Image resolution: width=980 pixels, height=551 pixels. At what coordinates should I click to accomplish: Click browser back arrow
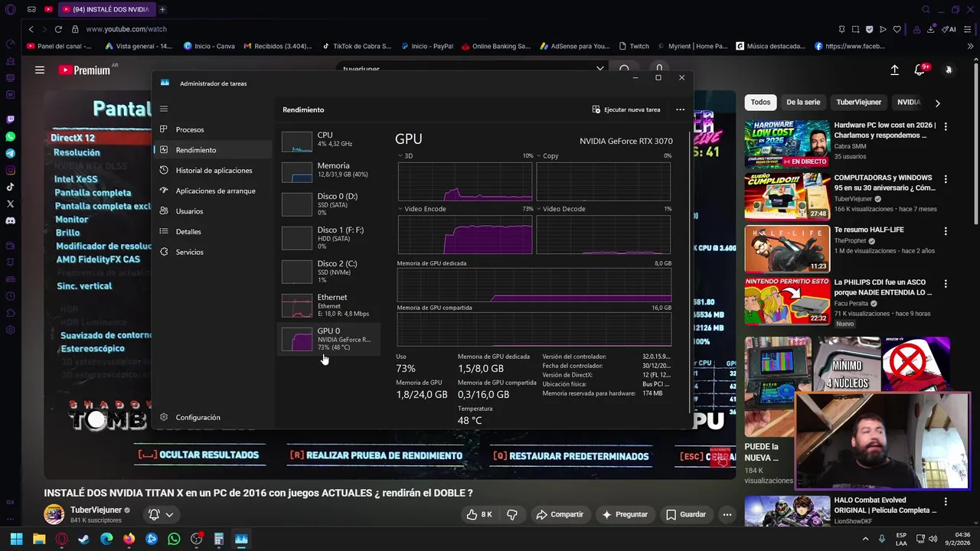[x=31, y=29]
